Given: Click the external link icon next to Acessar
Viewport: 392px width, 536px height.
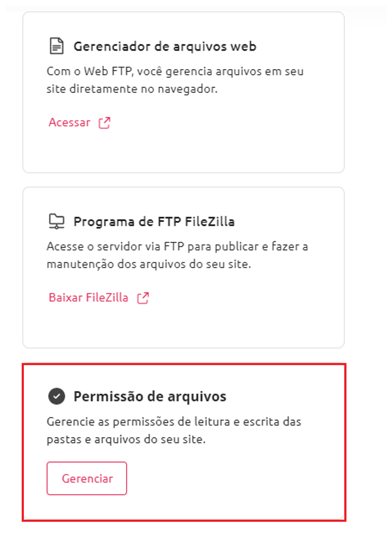Looking at the screenshot, I should click(104, 123).
